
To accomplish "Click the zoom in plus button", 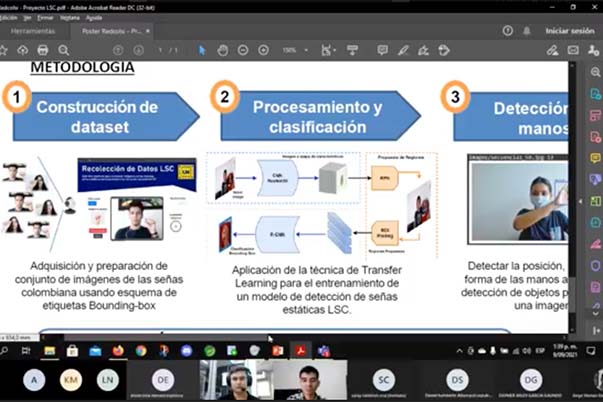I will point(263,50).
